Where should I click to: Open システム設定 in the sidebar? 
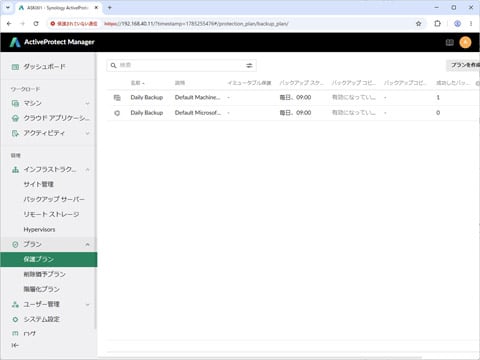pos(42,319)
